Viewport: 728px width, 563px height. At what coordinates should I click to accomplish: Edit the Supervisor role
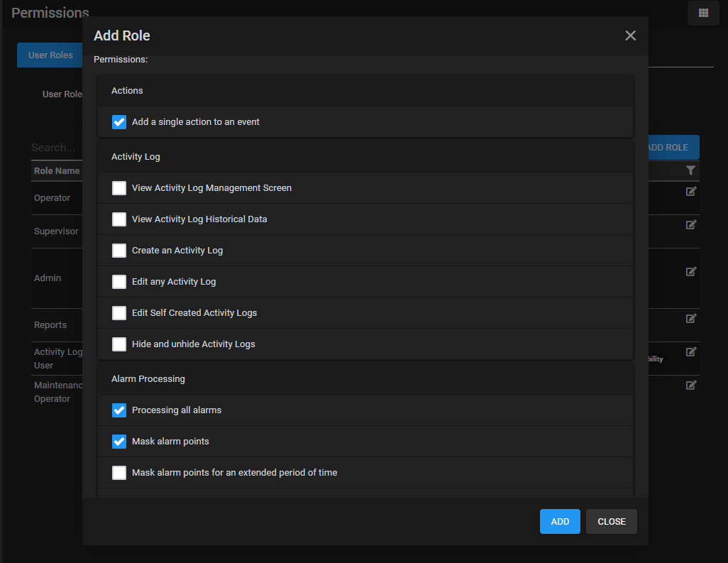691,225
